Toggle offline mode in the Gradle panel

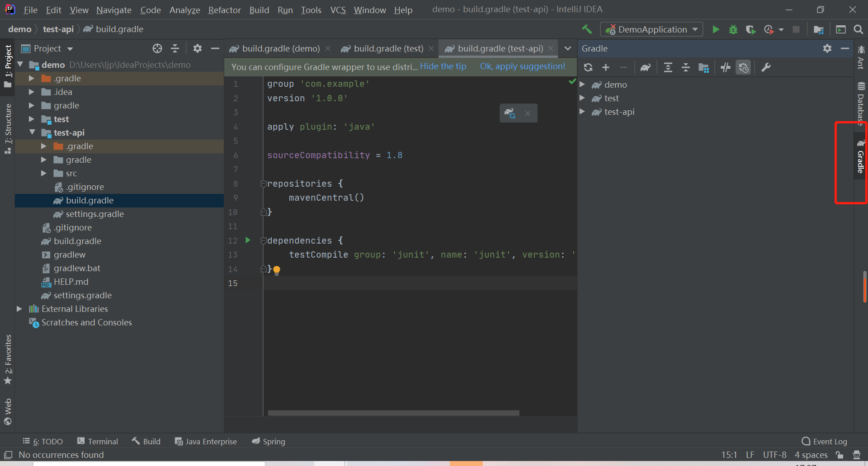coord(725,67)
